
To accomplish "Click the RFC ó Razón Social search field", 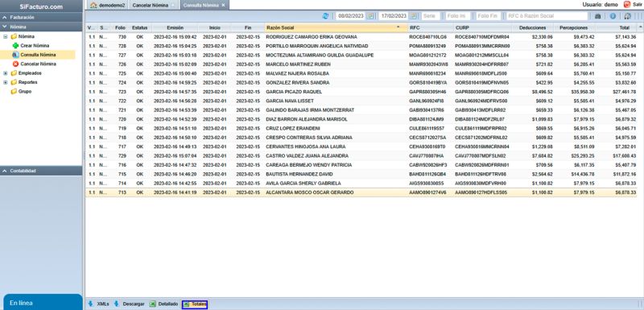I will click(x=547, y=16).
